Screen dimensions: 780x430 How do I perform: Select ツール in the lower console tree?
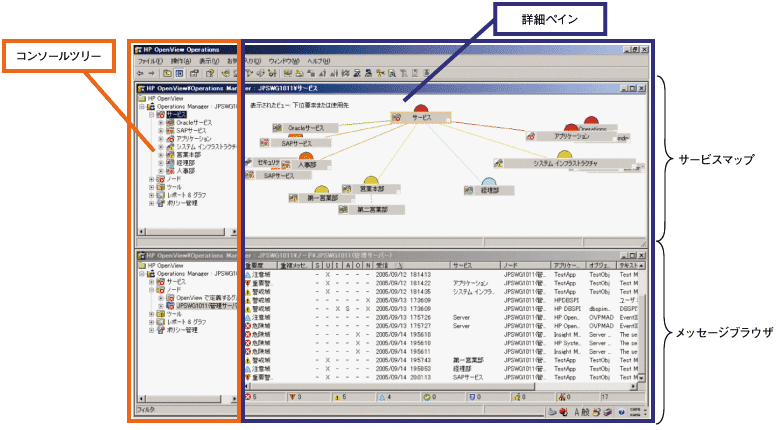(174, 314)
